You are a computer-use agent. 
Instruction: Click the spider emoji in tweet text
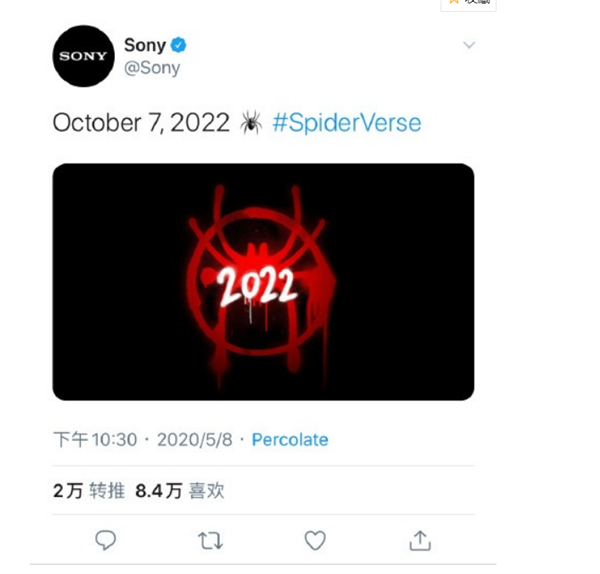point(251,123)
